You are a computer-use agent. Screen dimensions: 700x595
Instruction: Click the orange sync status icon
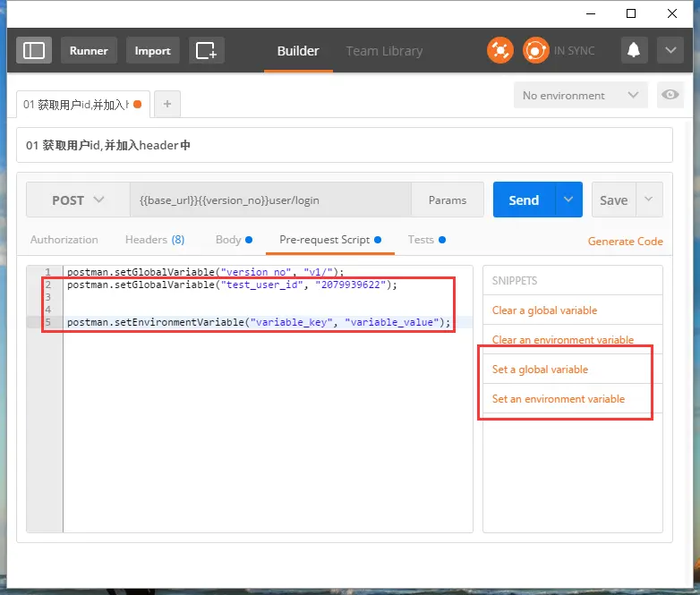(x=535, y=50)
